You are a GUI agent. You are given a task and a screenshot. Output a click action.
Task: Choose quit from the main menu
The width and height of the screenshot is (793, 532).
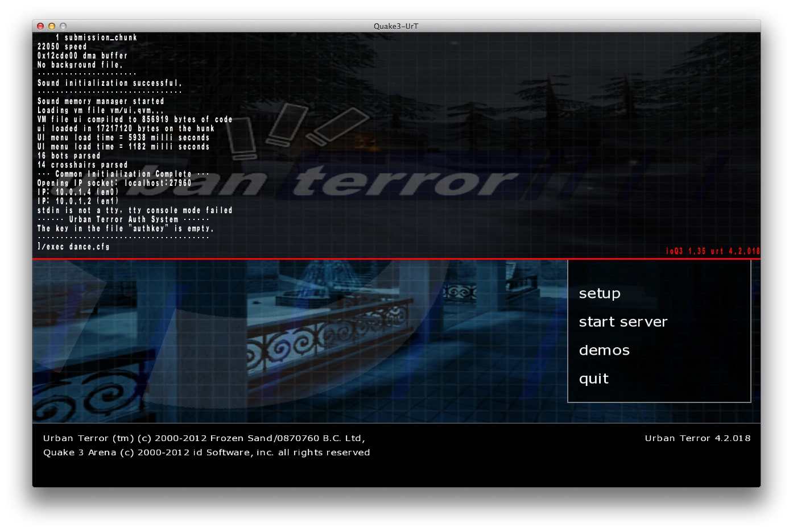594,379
